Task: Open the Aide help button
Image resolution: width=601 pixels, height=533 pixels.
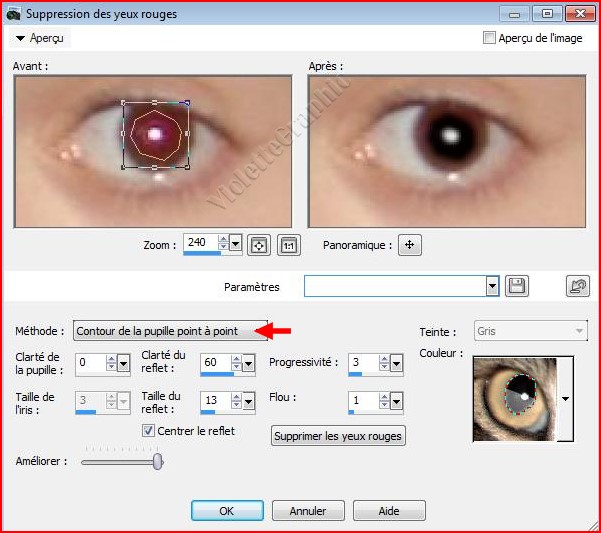Action: (388, 511)
